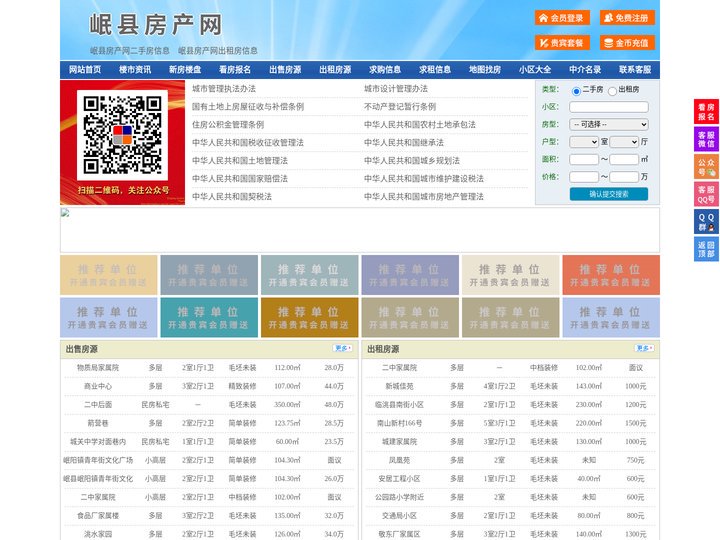The height and width of the screenshot is (540, 720).
Task: Open the 免费注册 free registration button
Action: [x=627, y=18]
